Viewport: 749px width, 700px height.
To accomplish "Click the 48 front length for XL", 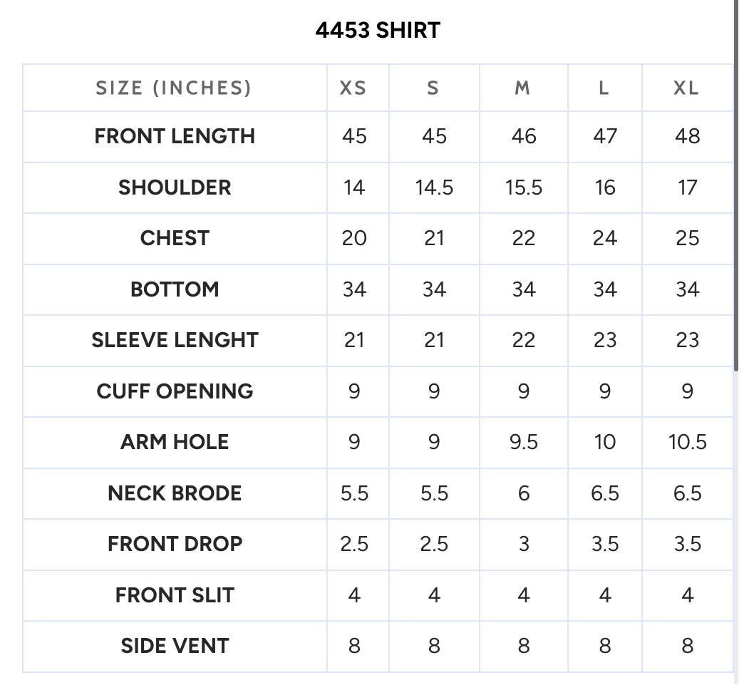I will [x=688, y=136].
